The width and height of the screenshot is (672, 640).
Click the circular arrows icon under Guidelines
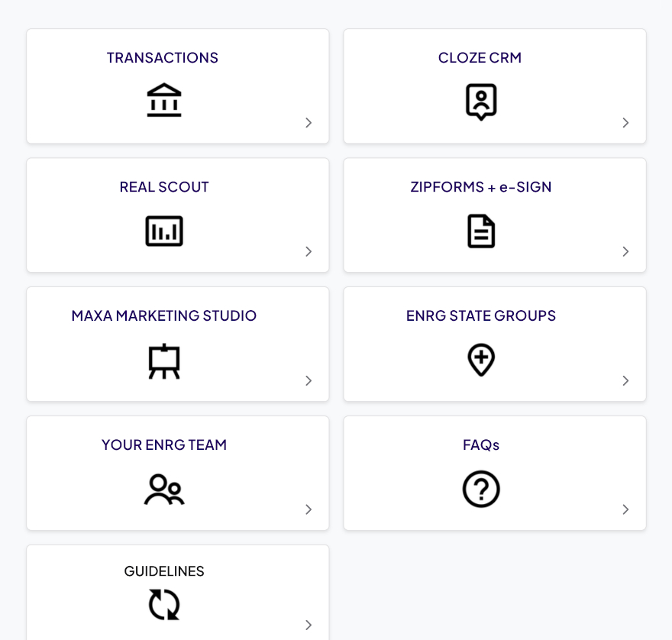point(164,604)
